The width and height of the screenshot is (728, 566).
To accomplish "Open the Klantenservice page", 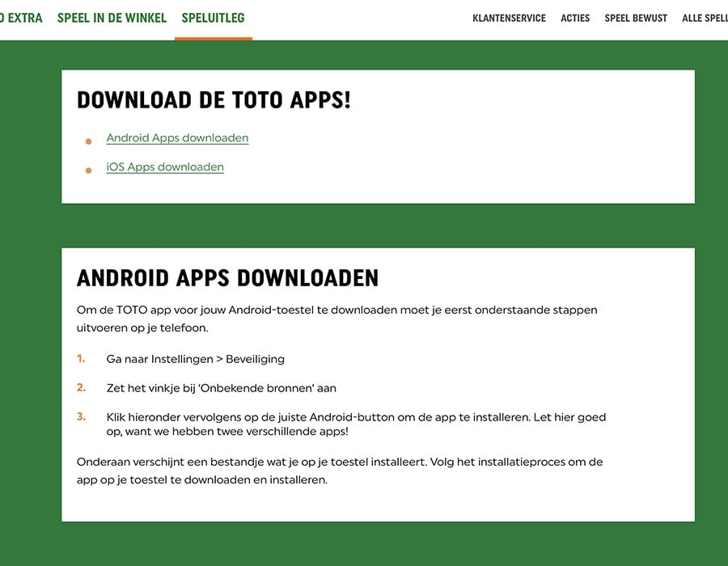I will 509,18.
